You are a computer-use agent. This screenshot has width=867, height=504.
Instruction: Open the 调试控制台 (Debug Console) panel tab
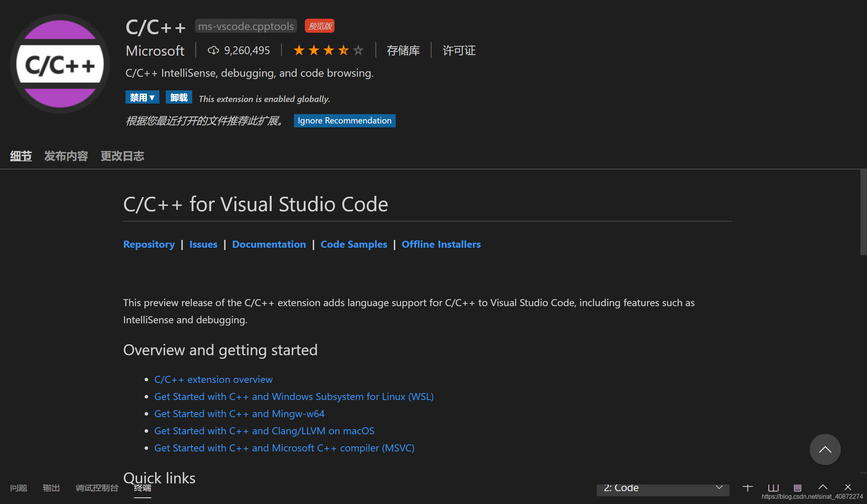click(97, 488)
